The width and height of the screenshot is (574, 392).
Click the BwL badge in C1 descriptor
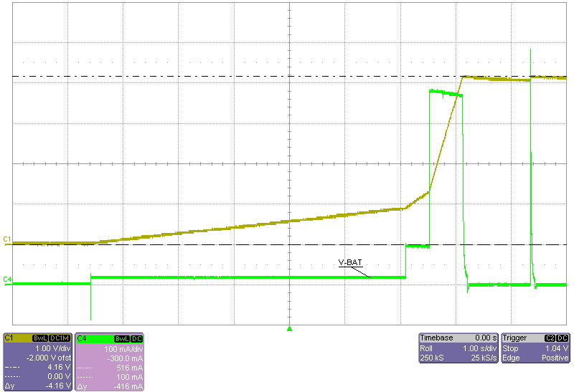40,339
